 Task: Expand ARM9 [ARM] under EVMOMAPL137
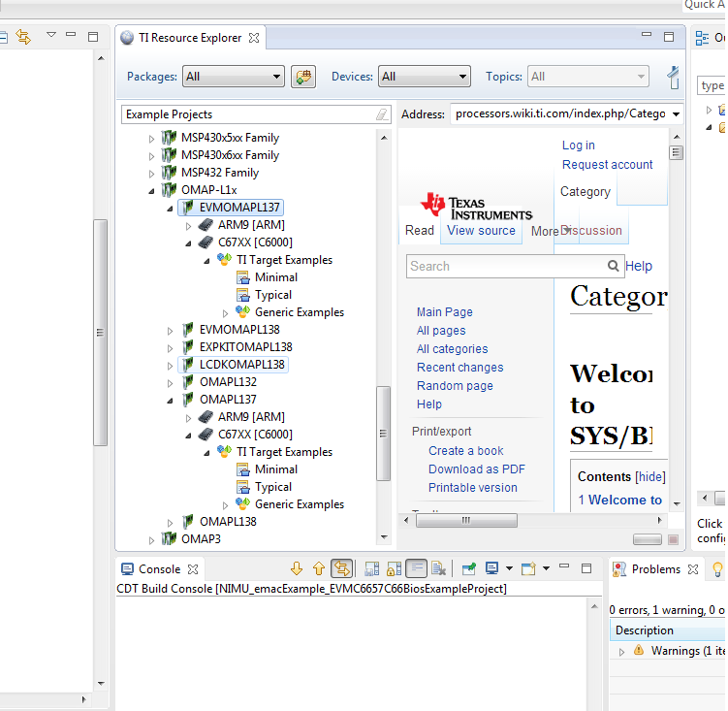click(188, 226)
